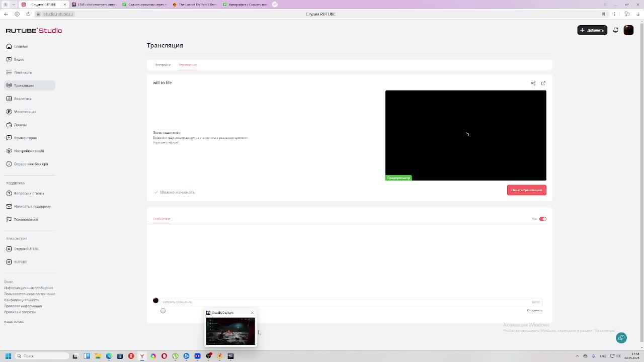Open the Плейлисты list icon
The height and width of the screenshot is (362, 644).
(x=9, y=72)
